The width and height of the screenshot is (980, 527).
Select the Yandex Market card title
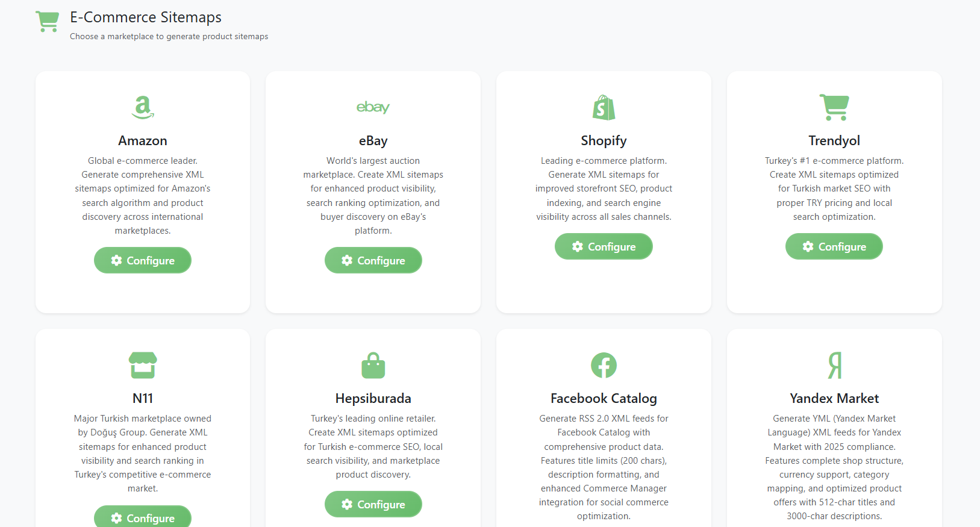click(x=834, y=398)
